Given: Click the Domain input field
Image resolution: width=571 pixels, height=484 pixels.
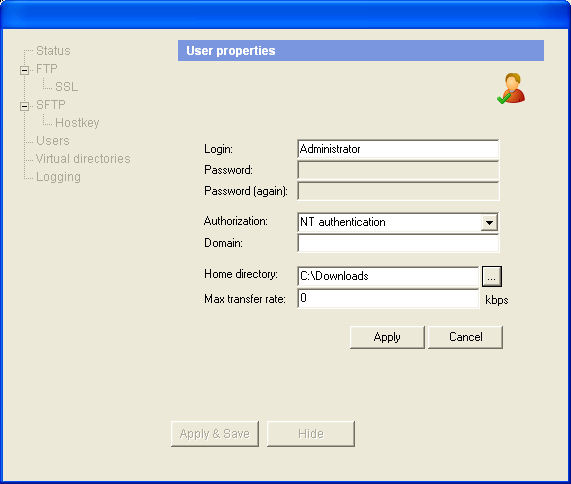Looking at the screenshot, I should pyautogui.click(x=398, y=243).
